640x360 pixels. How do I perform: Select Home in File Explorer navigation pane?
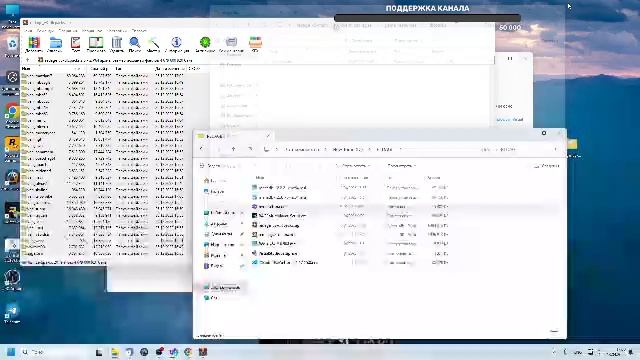(215, 180)
